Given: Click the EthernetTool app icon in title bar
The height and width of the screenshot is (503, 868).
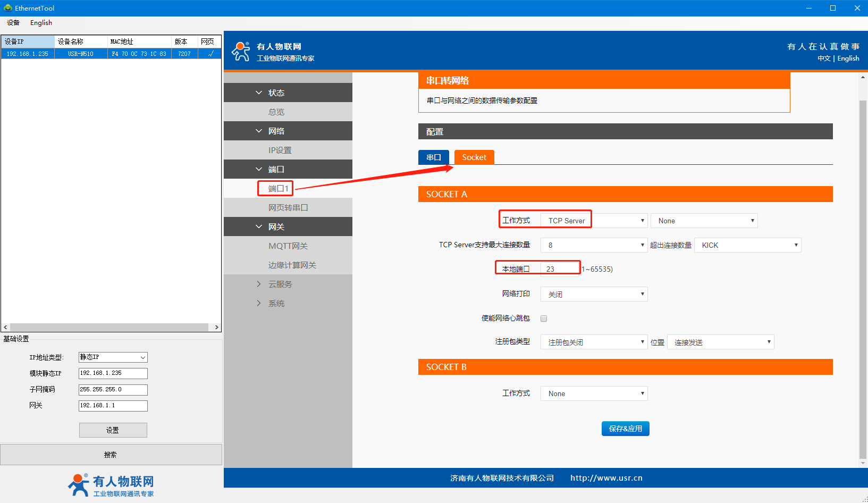Looking at the screenshot, I should (7, 8).
